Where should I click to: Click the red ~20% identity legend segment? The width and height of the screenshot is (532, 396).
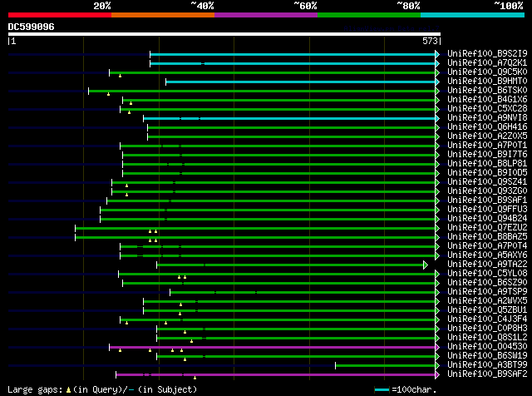coord(60,15)
